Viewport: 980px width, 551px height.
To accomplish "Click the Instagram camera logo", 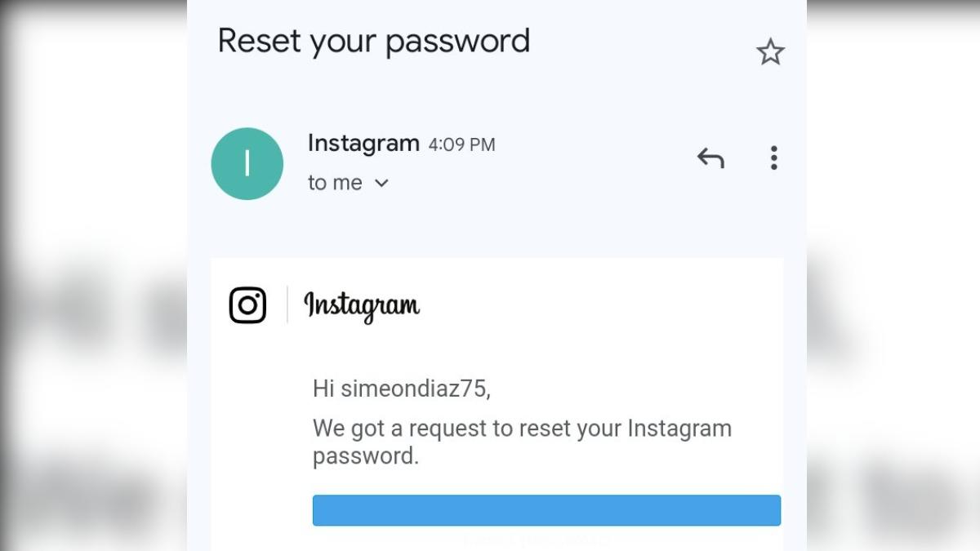I will pyautogui.click(x=247, y=305).
